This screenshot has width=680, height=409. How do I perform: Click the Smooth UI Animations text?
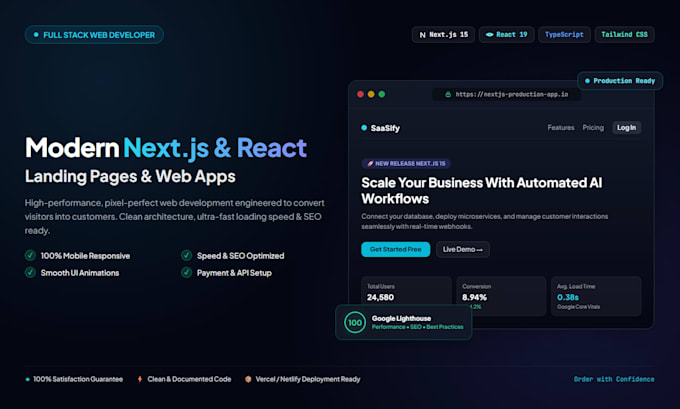tap(80, 273)
